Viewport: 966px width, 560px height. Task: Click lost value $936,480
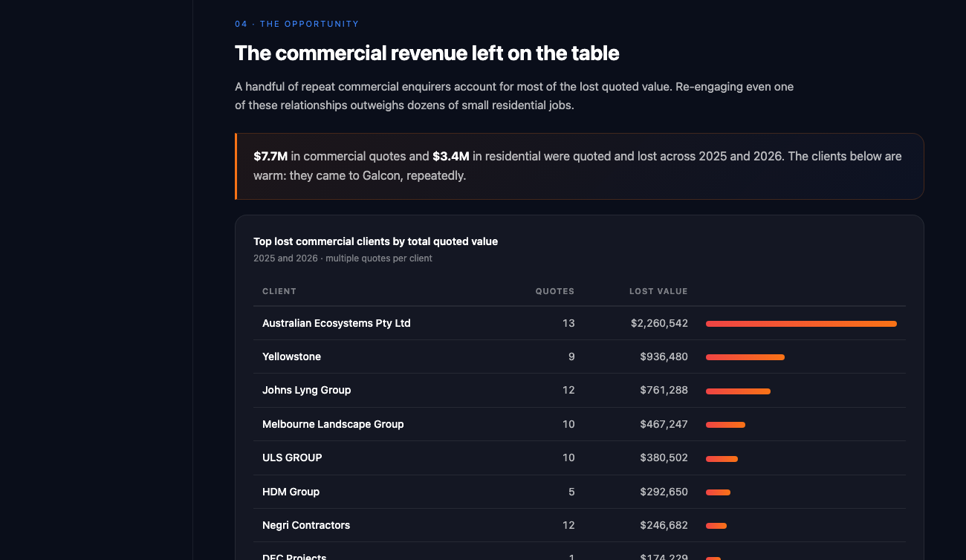pos(664,356)
